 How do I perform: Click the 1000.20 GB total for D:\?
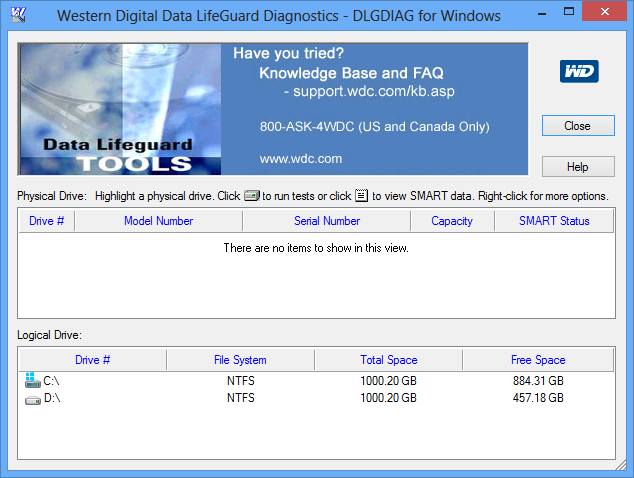388,398
